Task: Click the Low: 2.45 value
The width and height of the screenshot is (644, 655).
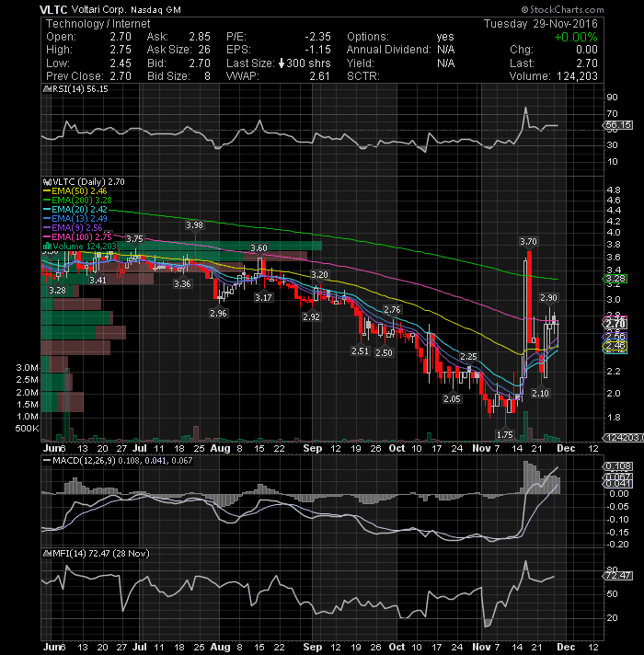Action: pyautogui.click(x=121, y=63)
